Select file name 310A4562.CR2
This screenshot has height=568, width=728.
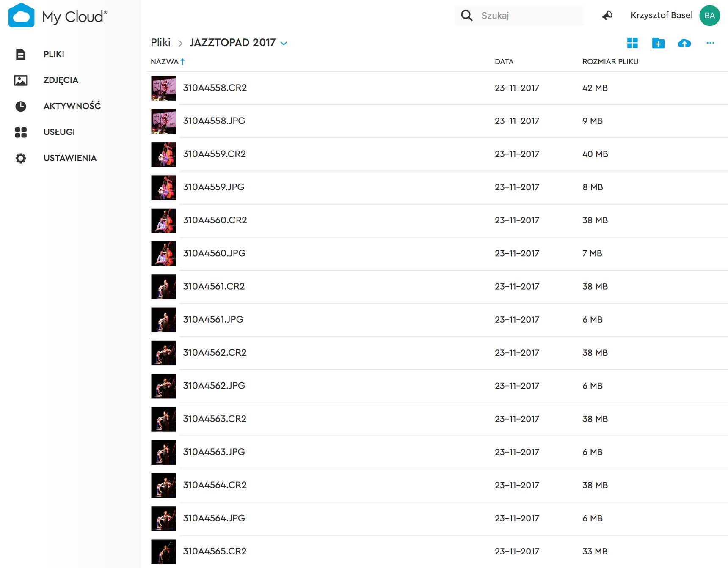click(215, 352)
